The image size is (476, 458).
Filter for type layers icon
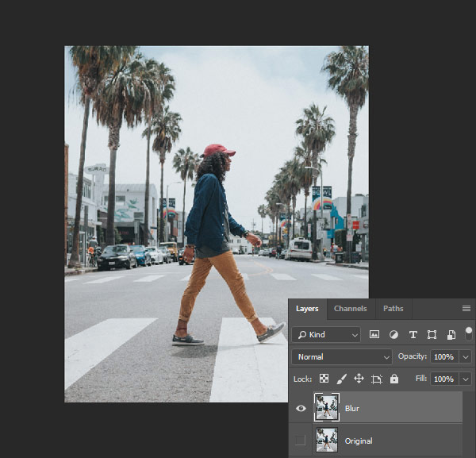413,335
